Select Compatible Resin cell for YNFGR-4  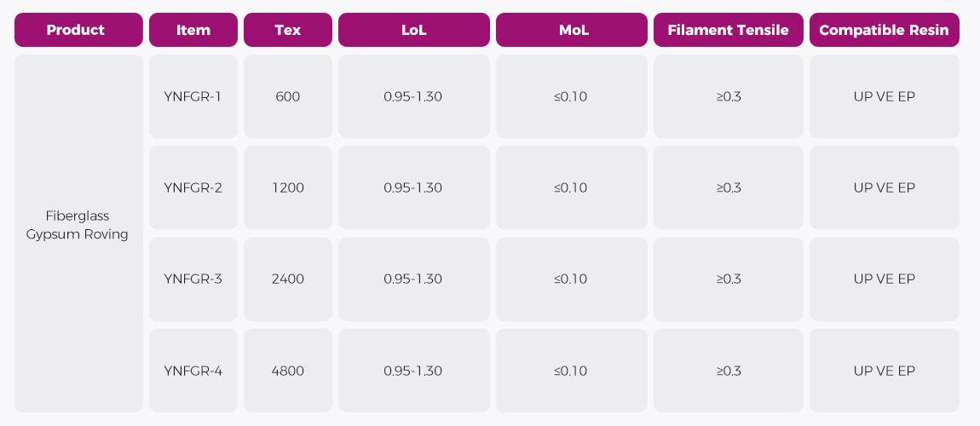coord(885,371)
